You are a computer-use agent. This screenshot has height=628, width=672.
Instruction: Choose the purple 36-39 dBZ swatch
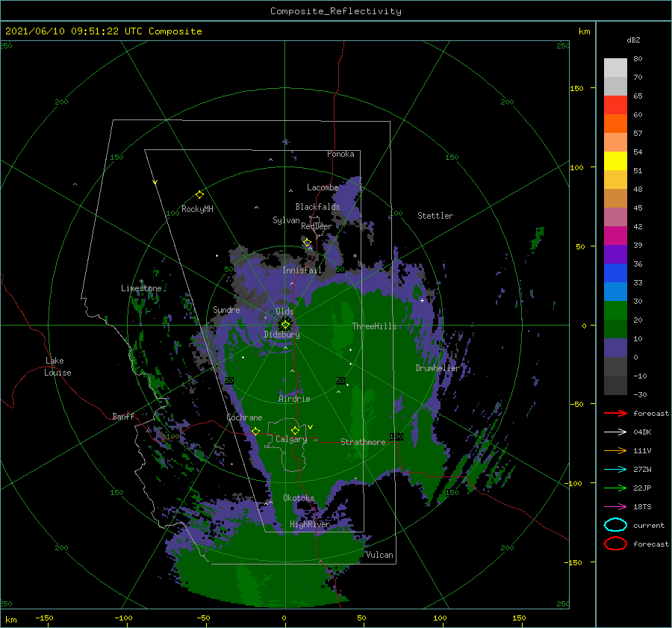tap(615, 254)
